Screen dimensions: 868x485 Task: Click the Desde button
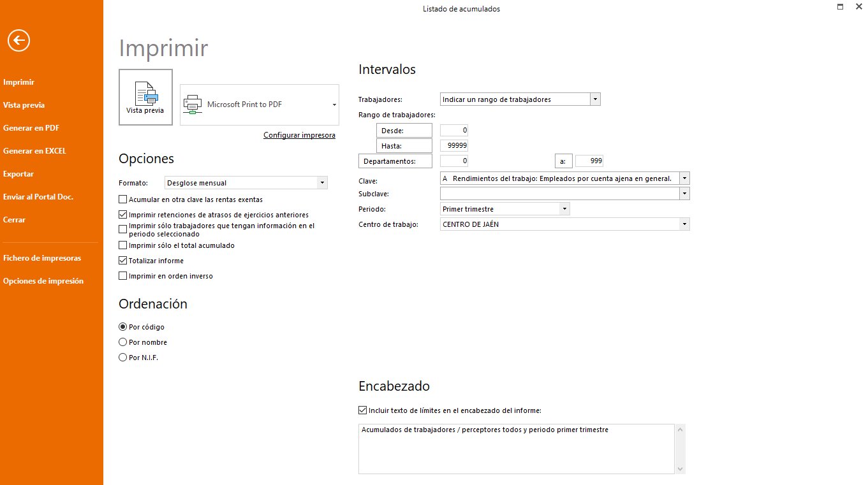coord(404,131)
